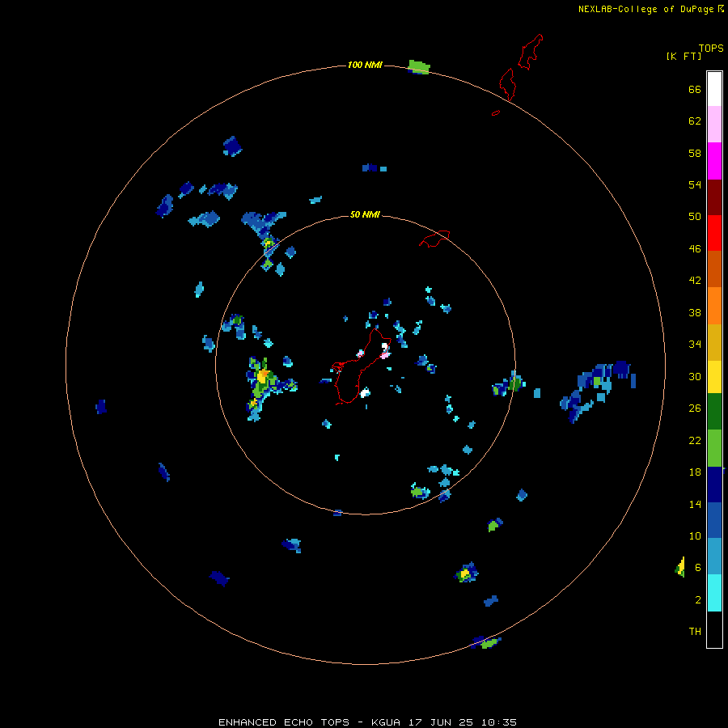This screenshot has height=728, width=728.
Task: Click the TH threshold label
Action: tap(695, 632)
